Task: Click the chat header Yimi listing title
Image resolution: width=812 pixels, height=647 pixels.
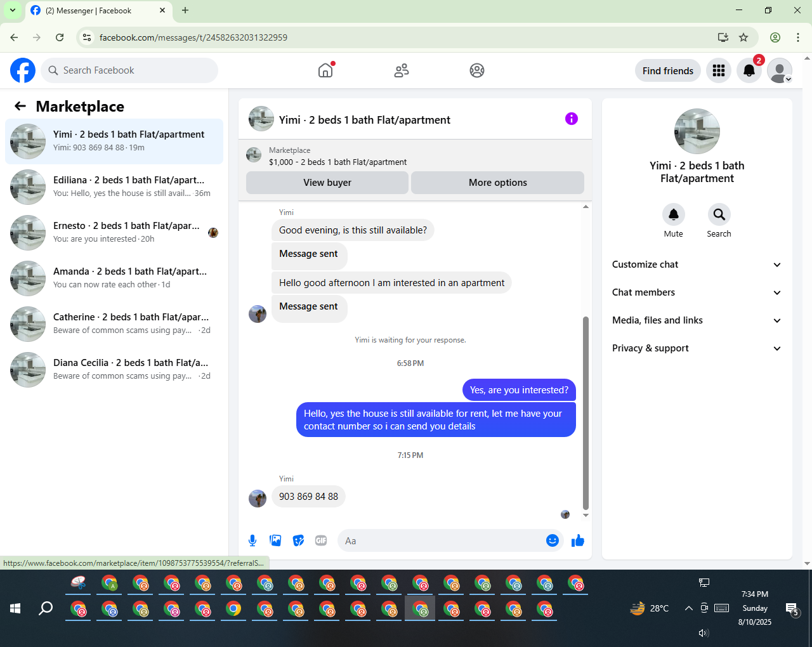Action: click(365, 120)
